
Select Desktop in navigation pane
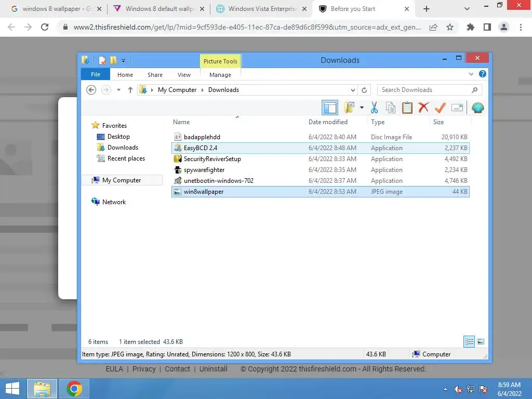118,137
